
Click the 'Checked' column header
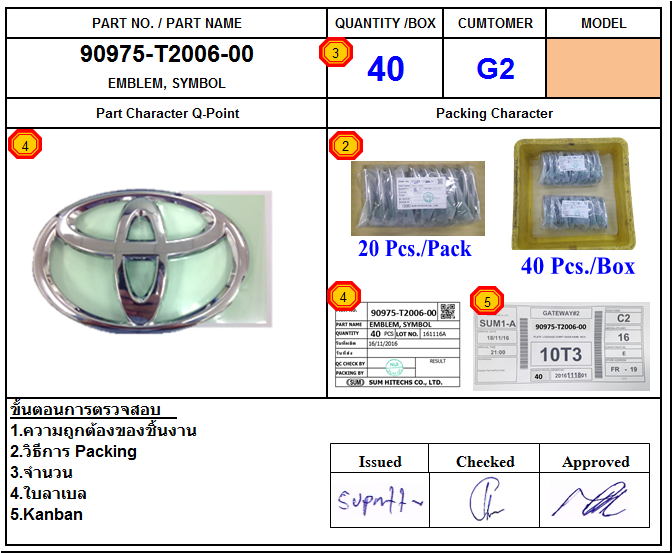point(485,462)
